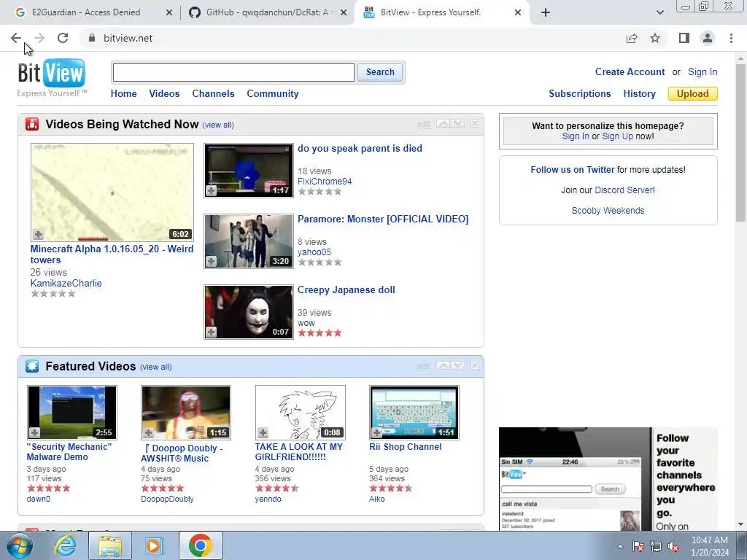Close the BitView tab
Screen dimensions: 747x560
pos(518,13)
